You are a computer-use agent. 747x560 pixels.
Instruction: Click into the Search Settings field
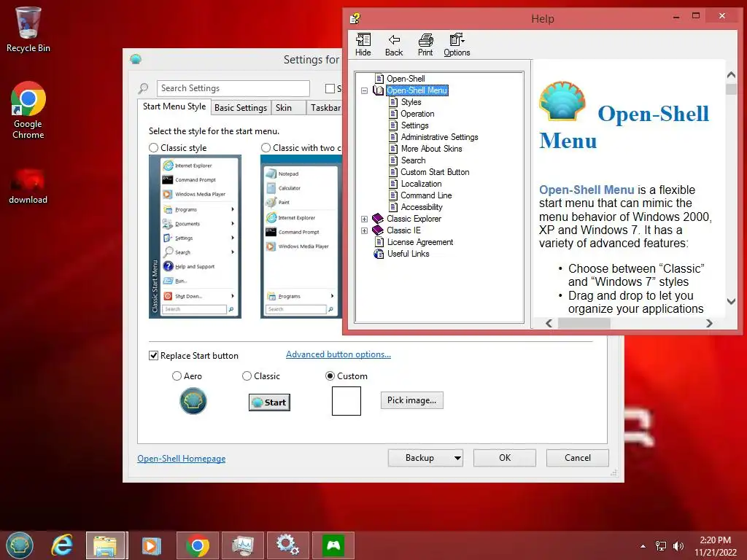(x=233, y=88)
